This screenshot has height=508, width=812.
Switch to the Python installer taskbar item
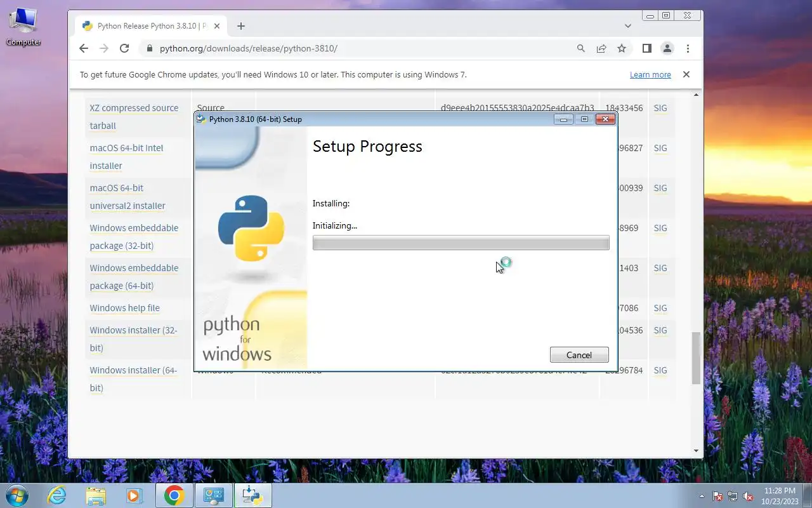click(x=252, y=495)
